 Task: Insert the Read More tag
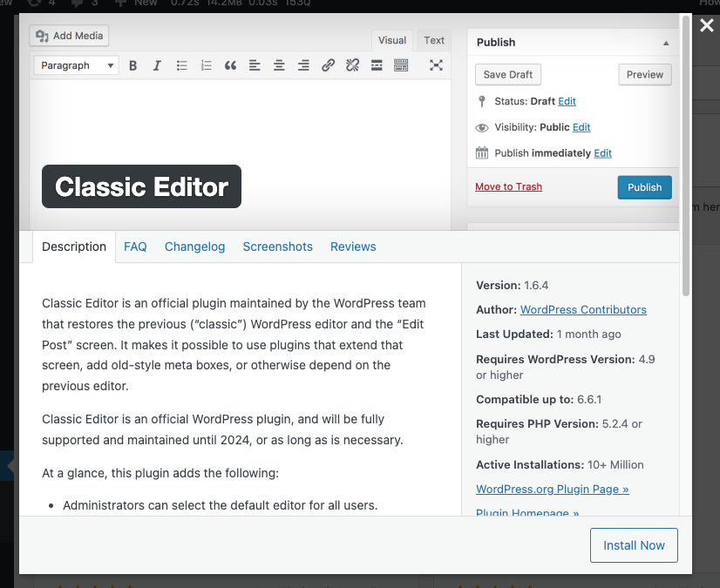(377, 65)
